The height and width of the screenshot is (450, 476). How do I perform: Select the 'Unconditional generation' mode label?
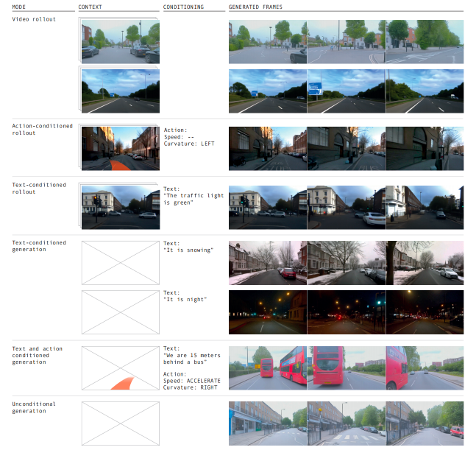tap(34, 407)
